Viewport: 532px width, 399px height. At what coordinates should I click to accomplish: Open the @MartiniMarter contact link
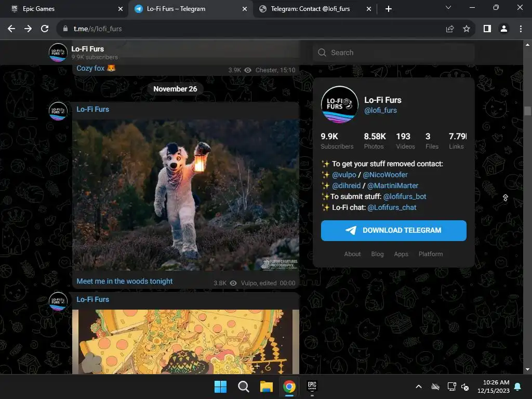(393, 185)
